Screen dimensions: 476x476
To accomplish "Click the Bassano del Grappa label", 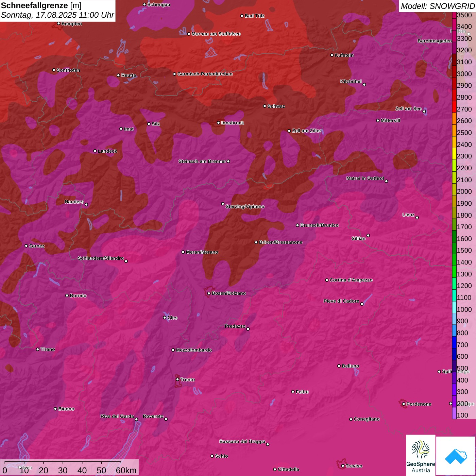I will pos(242,441).
